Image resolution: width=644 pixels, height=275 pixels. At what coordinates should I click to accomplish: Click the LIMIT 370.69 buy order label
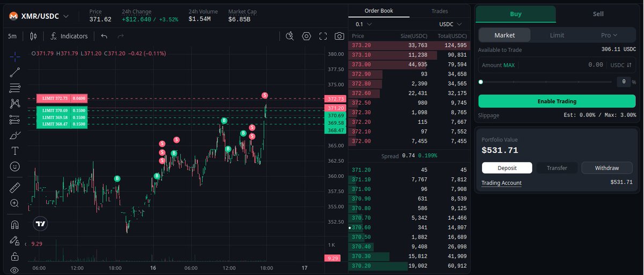[x=62, y=110]
